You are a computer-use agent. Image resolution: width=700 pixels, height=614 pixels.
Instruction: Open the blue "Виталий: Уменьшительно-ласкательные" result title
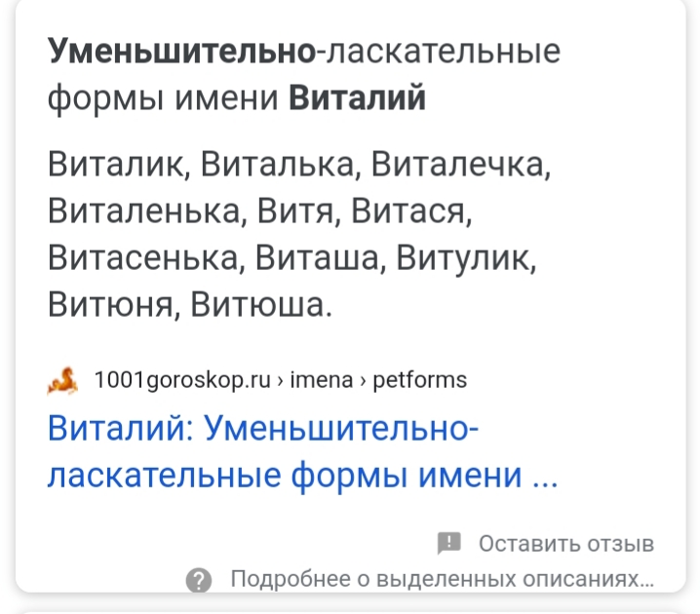click(x=263, y=429)
